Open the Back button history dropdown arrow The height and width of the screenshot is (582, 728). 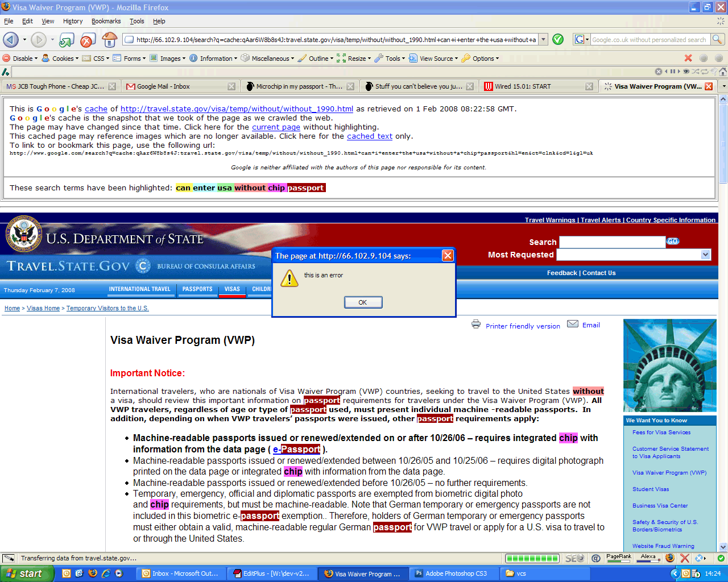pyautogui.click(x=24, y=40)
